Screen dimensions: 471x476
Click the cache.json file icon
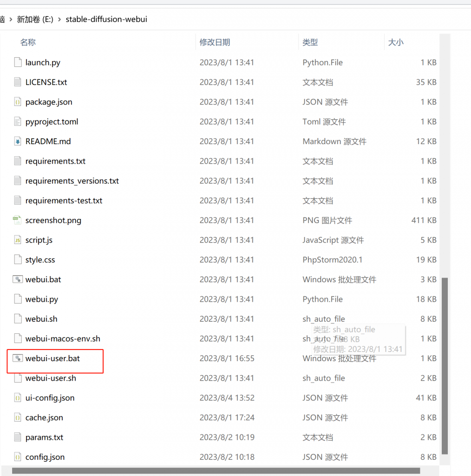[18, 417]
